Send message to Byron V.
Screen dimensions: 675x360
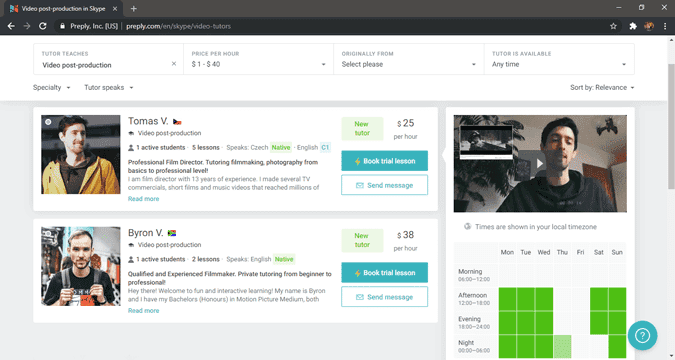384,297
